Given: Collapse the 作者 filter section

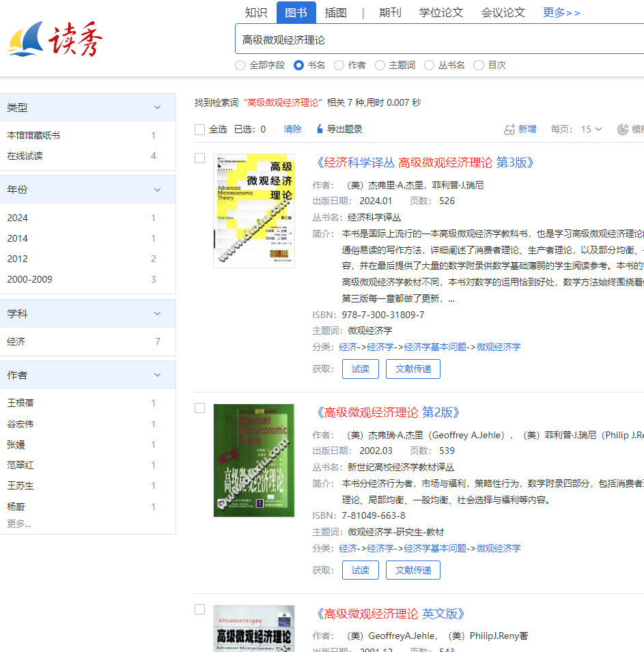Looking at the screenshot, I should 157,375.
